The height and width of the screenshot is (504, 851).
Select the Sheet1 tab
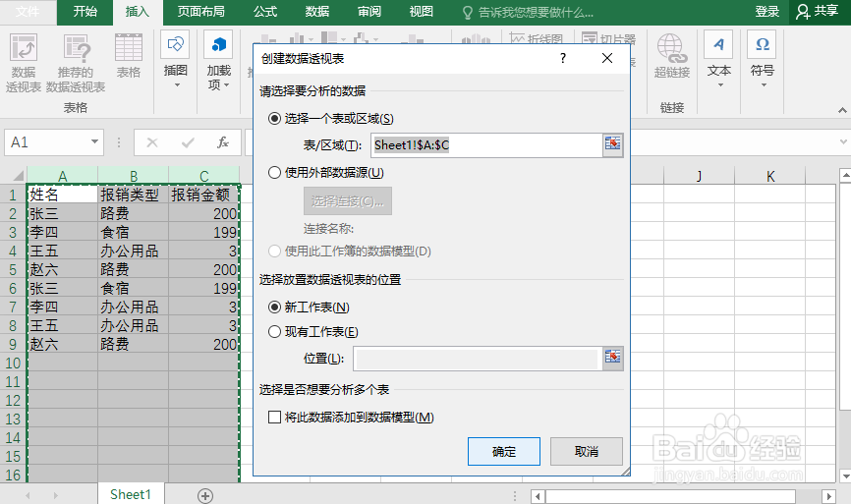(x=131, y=494)
